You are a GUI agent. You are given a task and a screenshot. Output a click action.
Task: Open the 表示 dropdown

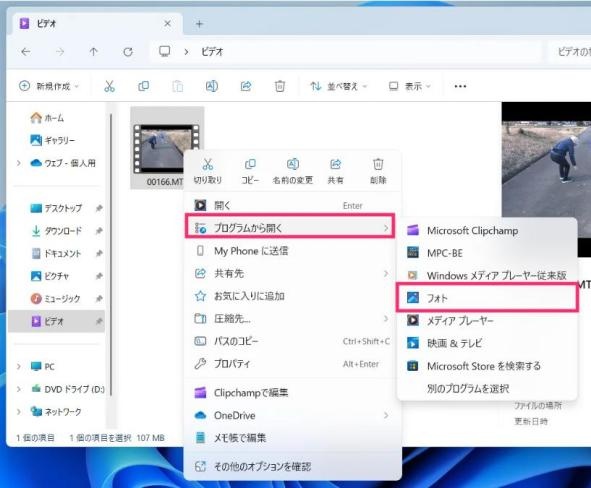[x=409, y=86]
